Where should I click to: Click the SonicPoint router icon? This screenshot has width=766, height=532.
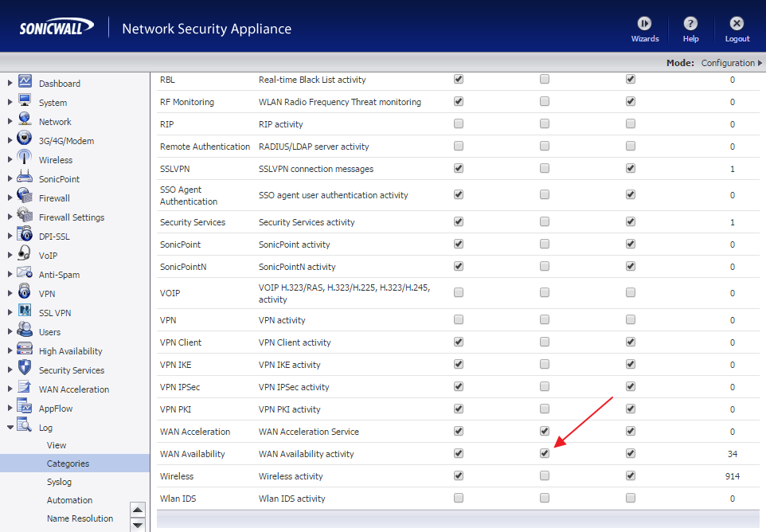[25, 176]
